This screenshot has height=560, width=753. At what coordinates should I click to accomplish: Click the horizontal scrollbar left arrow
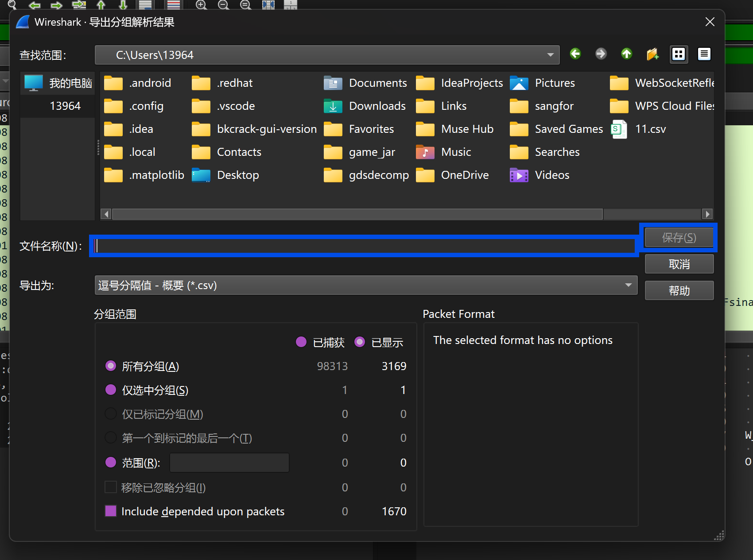coord(106,214)
